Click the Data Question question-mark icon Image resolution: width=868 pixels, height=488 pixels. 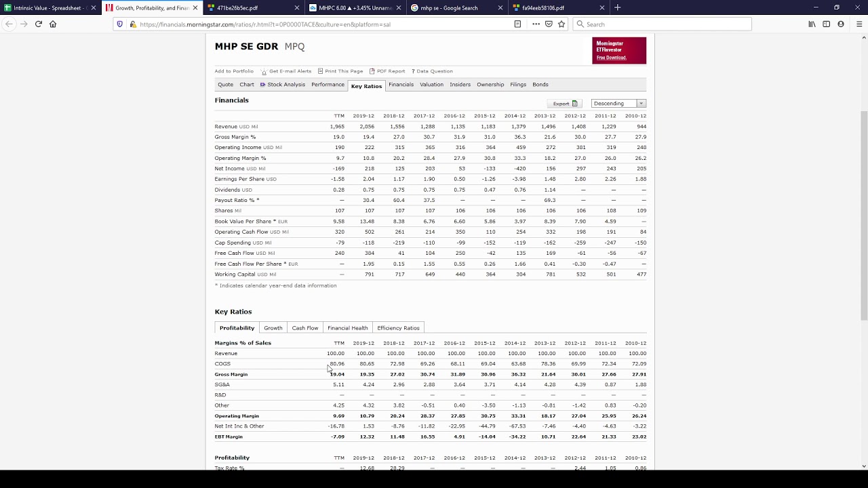click(x=413, y=71)
